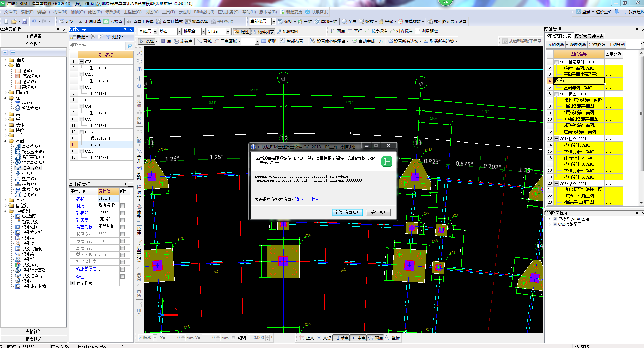The width and height of the screenshot is (644, 348).
Task: Open the 绘图(D) menu
Action: [x=95, y=12]
